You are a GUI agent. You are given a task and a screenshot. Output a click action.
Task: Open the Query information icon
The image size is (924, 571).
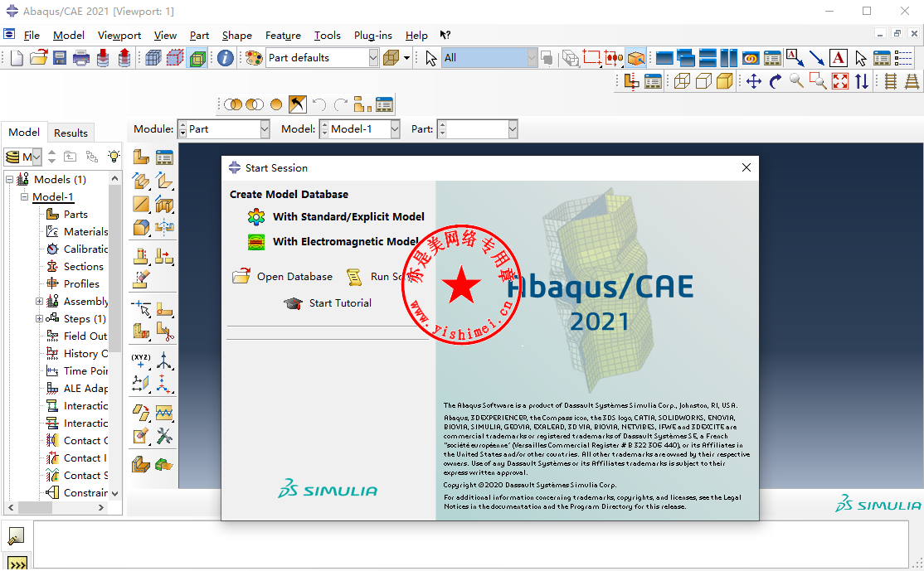[x=225, y=58]
